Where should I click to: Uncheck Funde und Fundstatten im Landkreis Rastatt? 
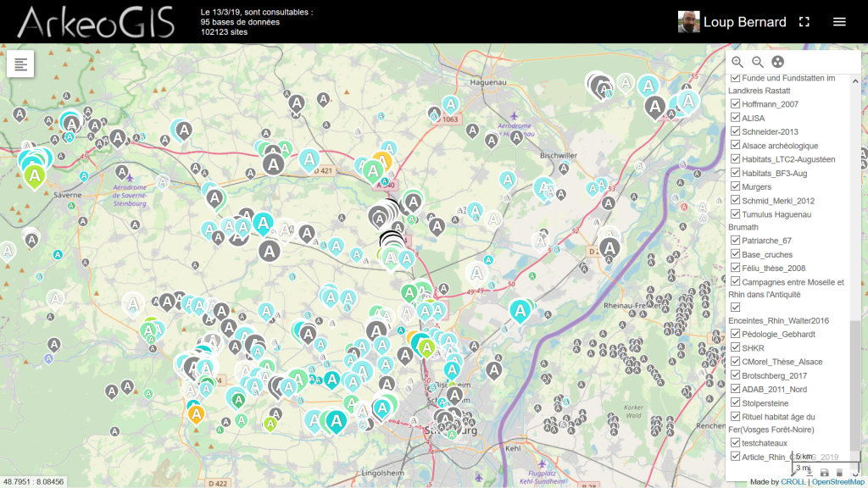tap(735, 77)
